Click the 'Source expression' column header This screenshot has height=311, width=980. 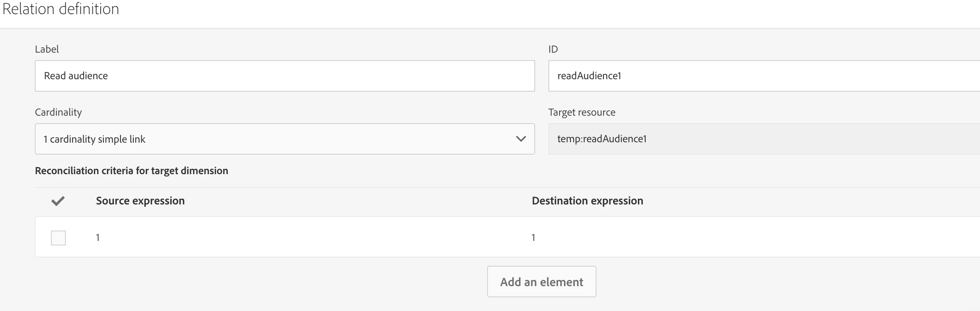pyautogui.click(x=140, y=201)
